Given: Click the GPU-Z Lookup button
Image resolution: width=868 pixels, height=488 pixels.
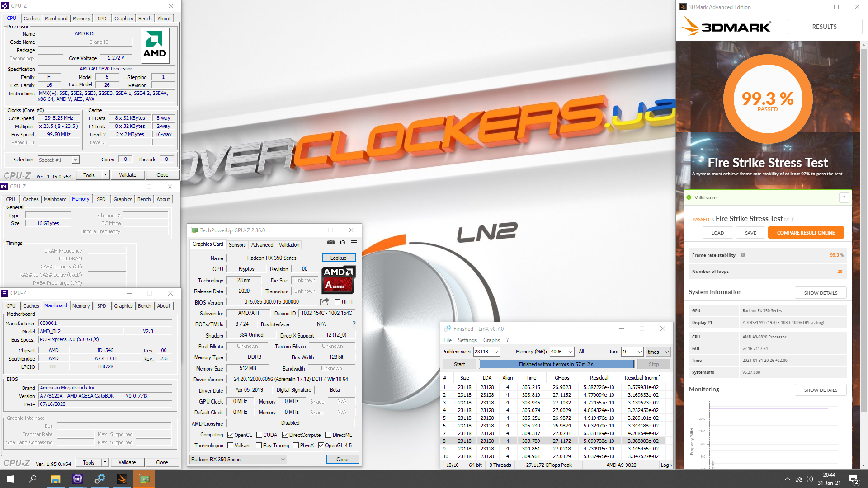Looking at the screenshot, I should [x=338, y=258].
